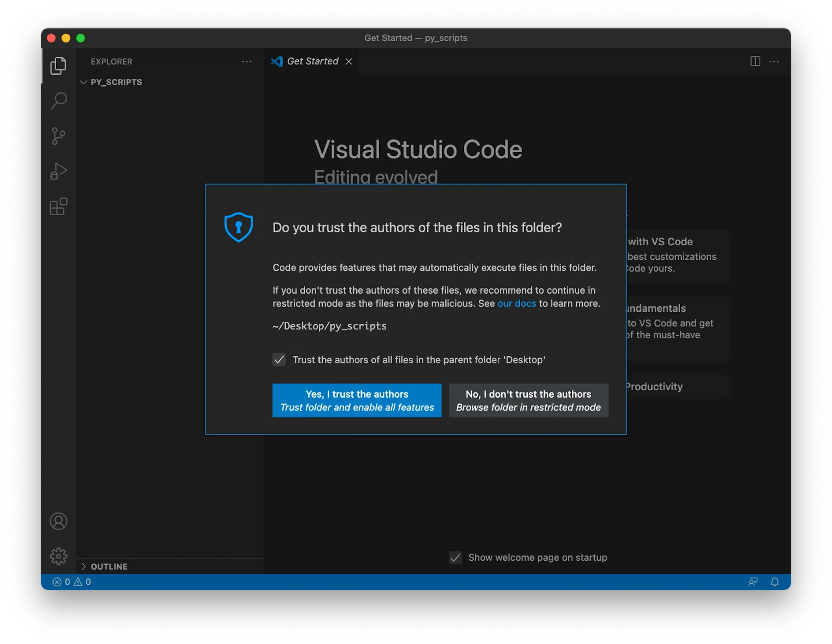Open Explorer views and more actions menu
This screenshot has height=644, width=832.
coord(246,61)
